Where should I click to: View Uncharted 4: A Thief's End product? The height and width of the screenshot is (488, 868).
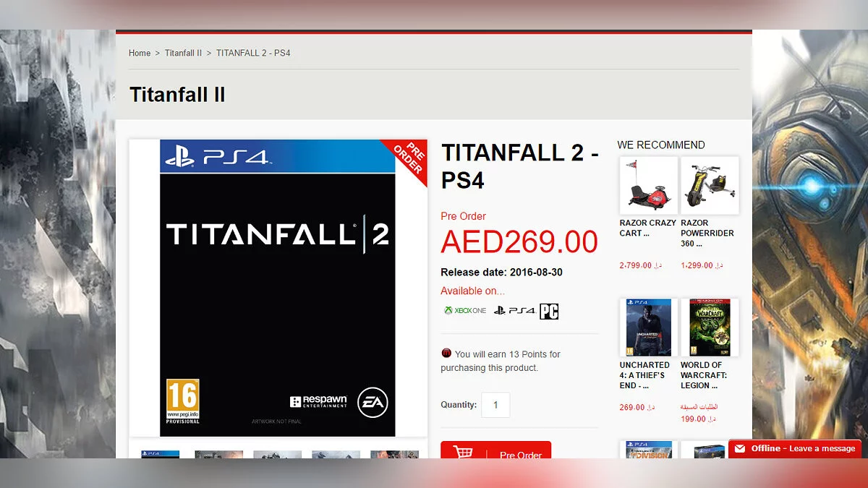point(649,328)
